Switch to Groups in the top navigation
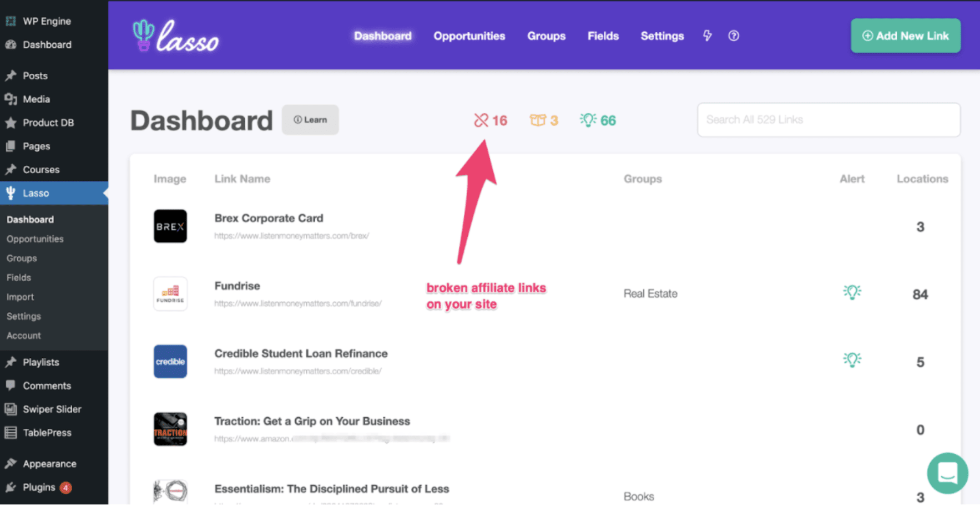 pos(546,36)
